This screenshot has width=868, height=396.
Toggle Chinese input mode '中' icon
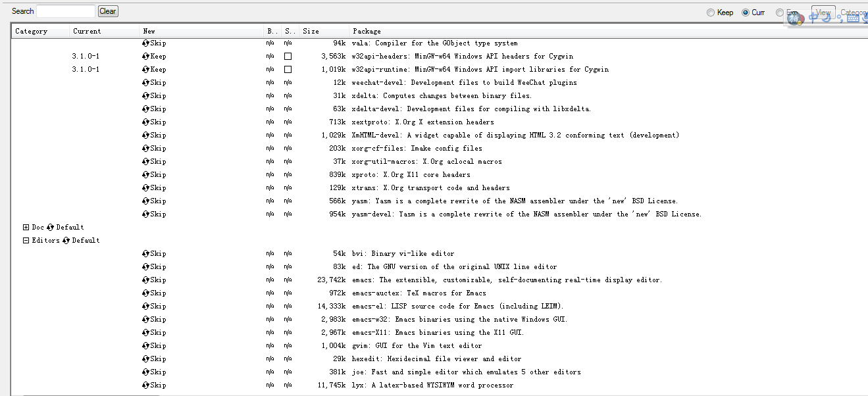tap(814, 18)
